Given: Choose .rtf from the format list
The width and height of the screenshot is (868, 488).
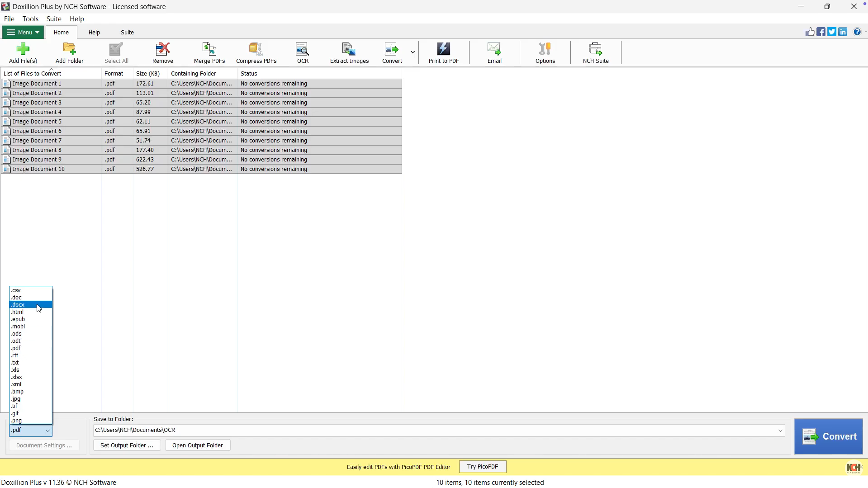Looking at the screenshot, I should point(31,355).
